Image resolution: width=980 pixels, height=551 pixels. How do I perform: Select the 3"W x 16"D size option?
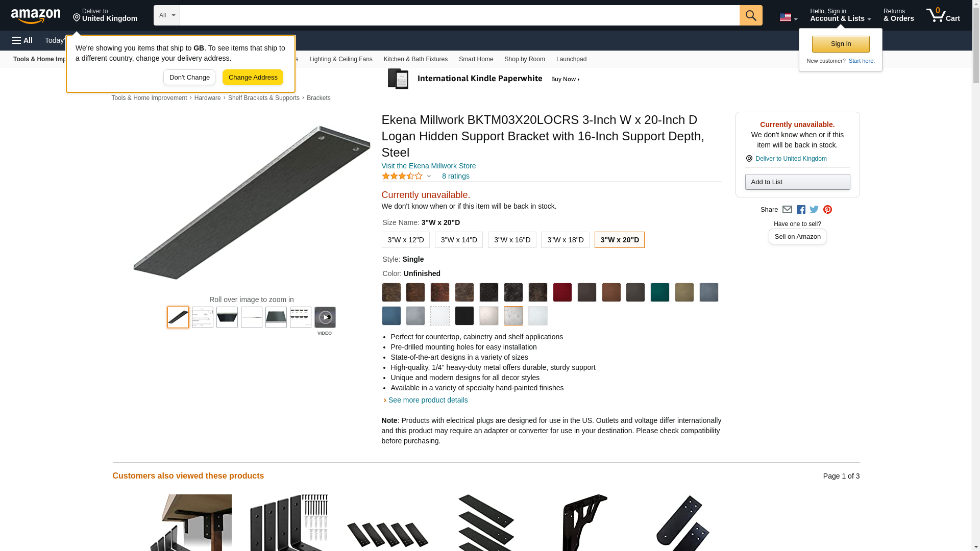[x=512, y=240]
